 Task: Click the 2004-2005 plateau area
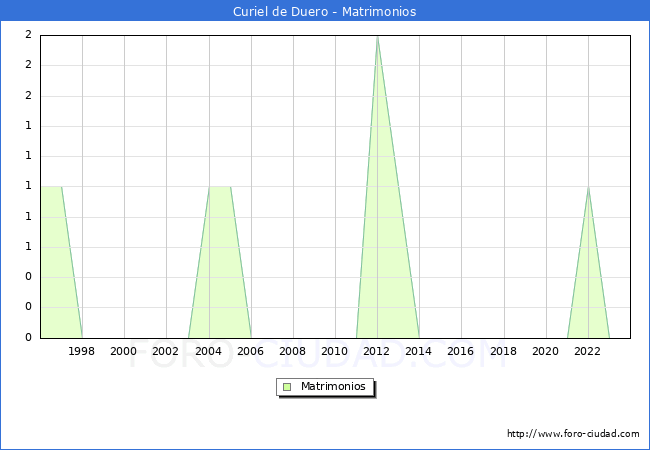pos(220,262)
